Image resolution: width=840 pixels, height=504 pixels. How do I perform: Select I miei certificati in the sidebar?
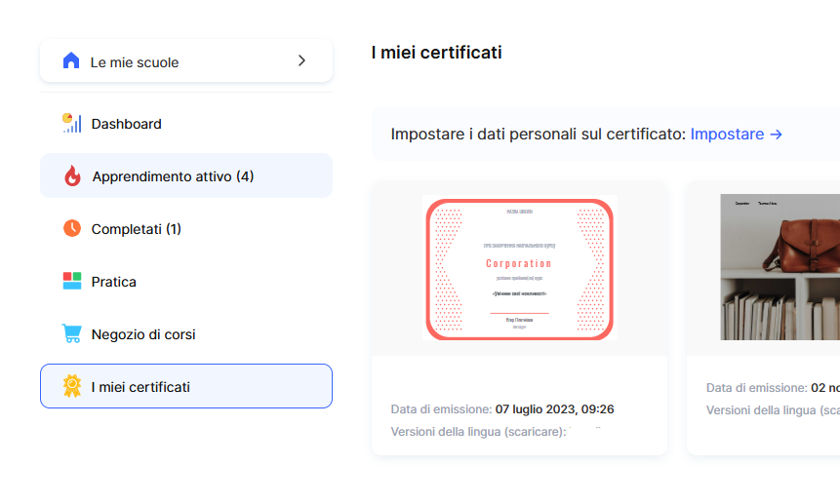pyautogui.click(x=140, y=387)
